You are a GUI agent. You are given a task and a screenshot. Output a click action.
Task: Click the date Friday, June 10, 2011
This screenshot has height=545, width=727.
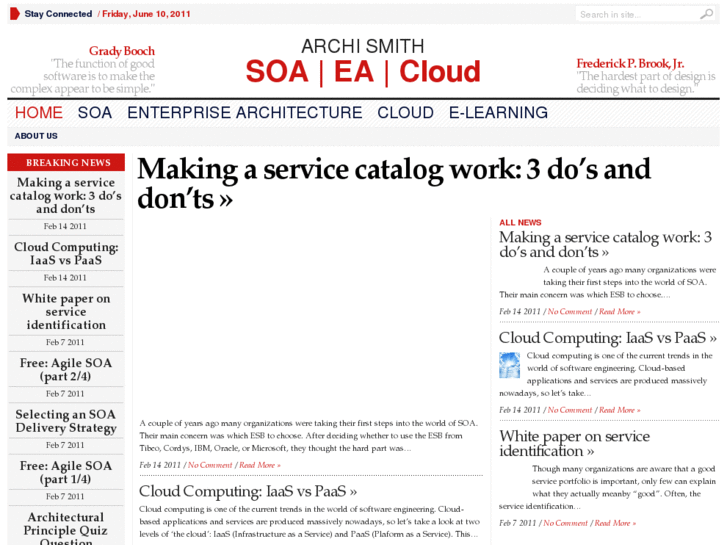click(x=146, y=14)
